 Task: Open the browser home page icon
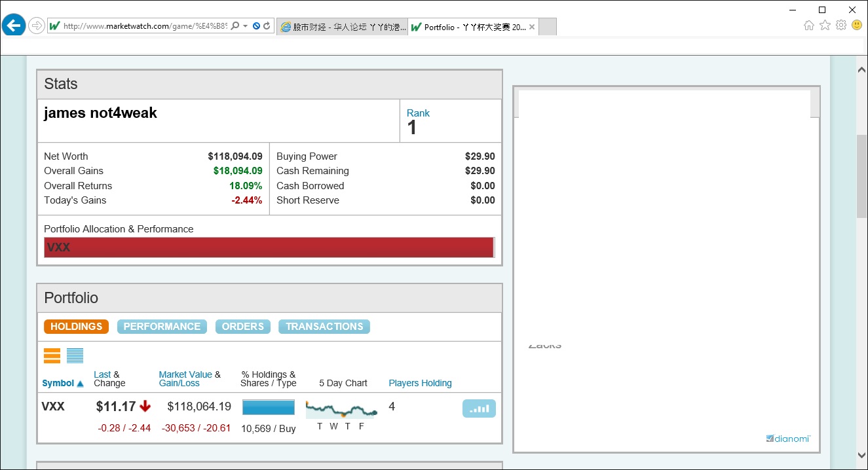pyautogui.click(x=809, y=26)
